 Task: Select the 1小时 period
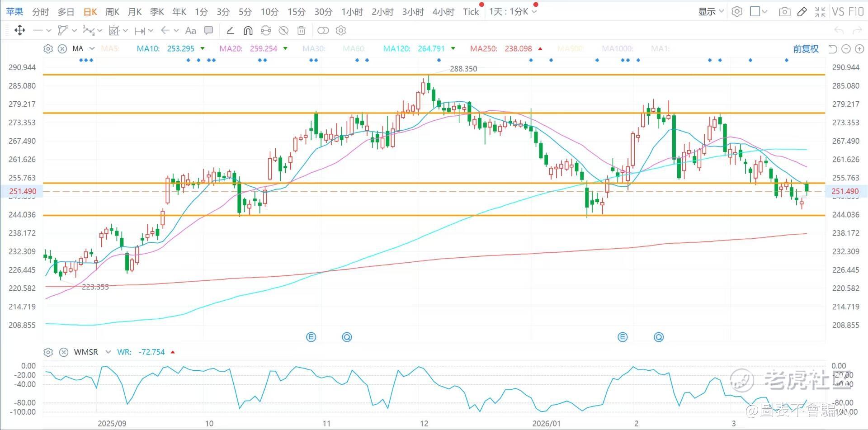pos(352,12)
